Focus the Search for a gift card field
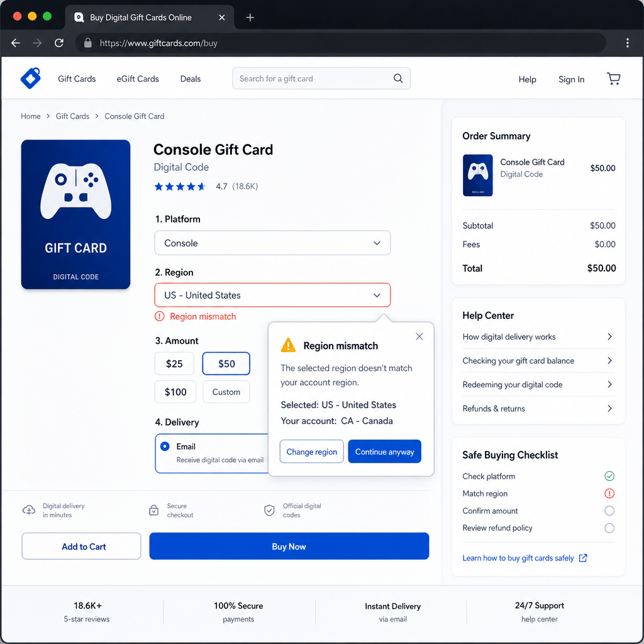Image resolution: width=644 pixels, height=644 pixels. 321,78
